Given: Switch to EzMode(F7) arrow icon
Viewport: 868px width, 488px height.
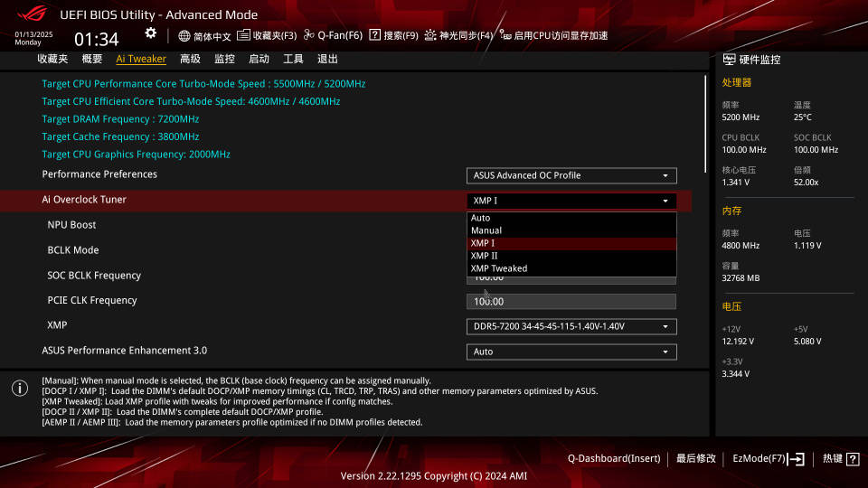Looking at the screenshot, I should point(796,459).
